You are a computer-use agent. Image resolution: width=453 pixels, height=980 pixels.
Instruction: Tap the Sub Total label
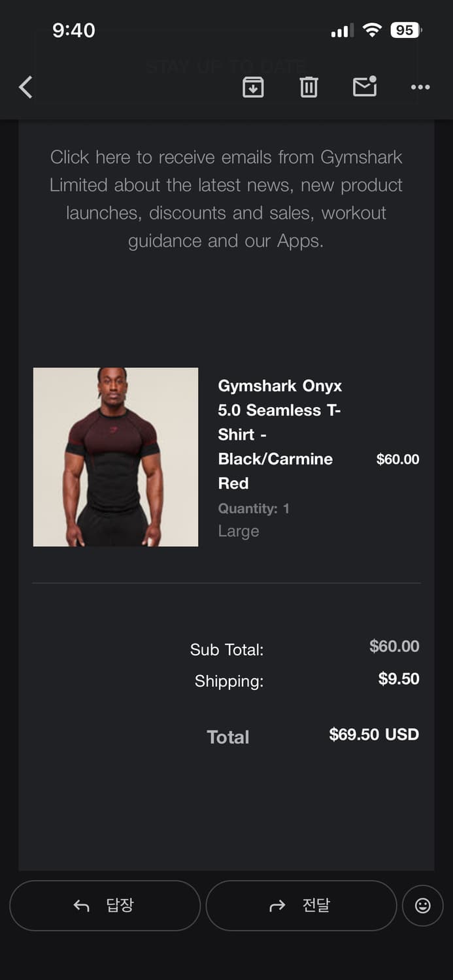(227, 649)
